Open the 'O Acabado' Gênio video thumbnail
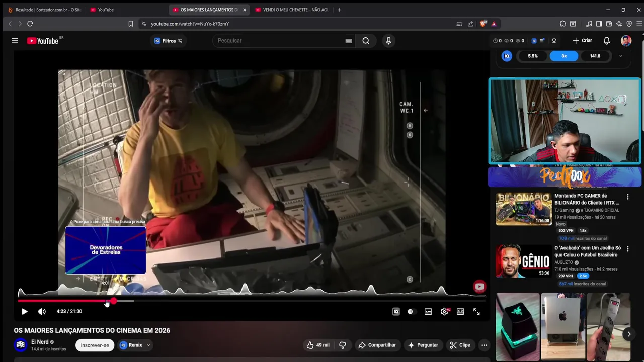644x362 pixels. [x=523, y=261]
